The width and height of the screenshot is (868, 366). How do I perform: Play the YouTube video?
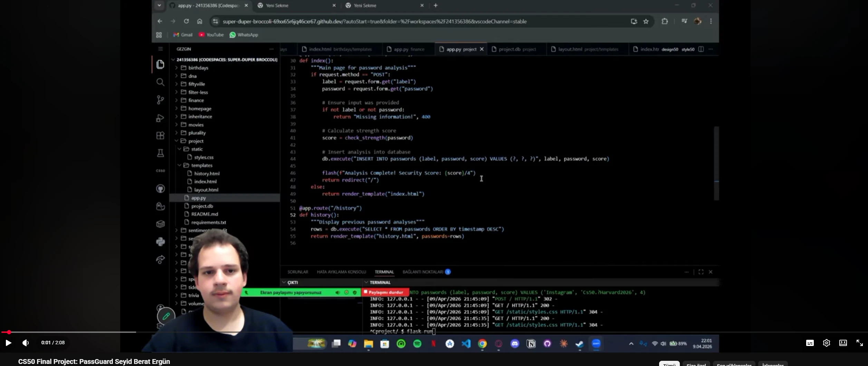click(x=8, y=343)
